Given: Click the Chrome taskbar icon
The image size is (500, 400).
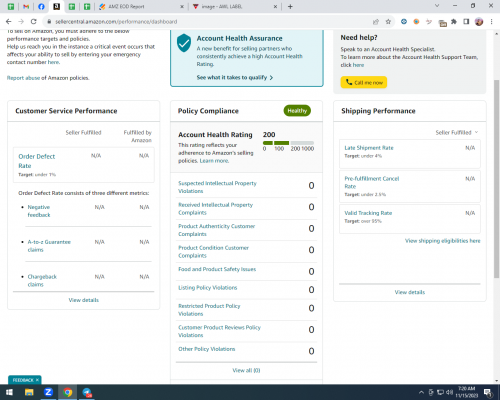Looking at the screenshot, I should (x=68, y=392).
